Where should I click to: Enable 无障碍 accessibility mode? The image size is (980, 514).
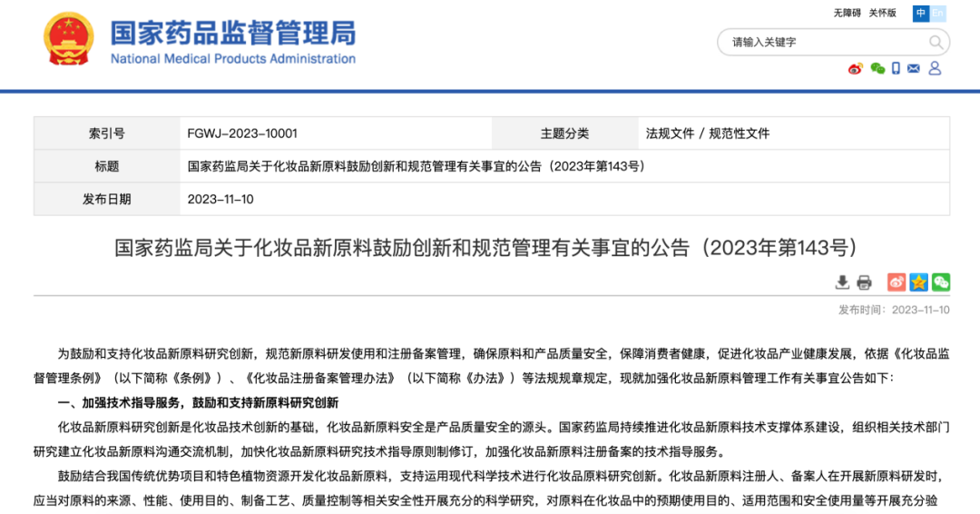847,13
